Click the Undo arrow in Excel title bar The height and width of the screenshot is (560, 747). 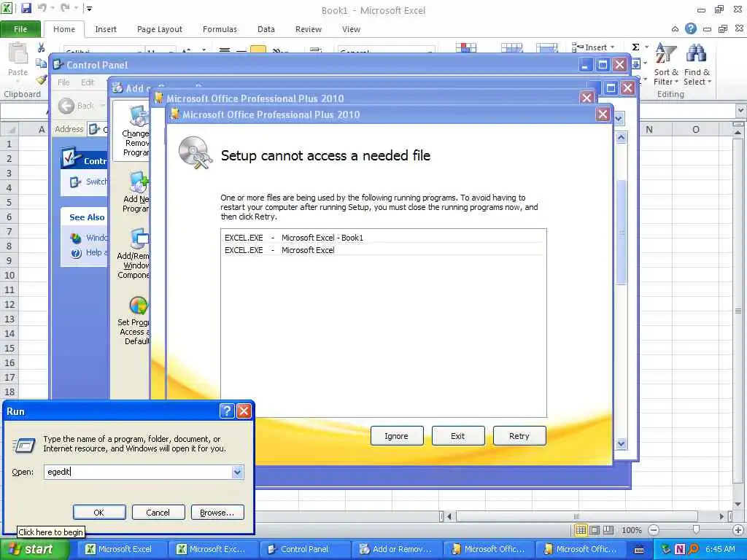pyautogui.click(x=42, y=8)
